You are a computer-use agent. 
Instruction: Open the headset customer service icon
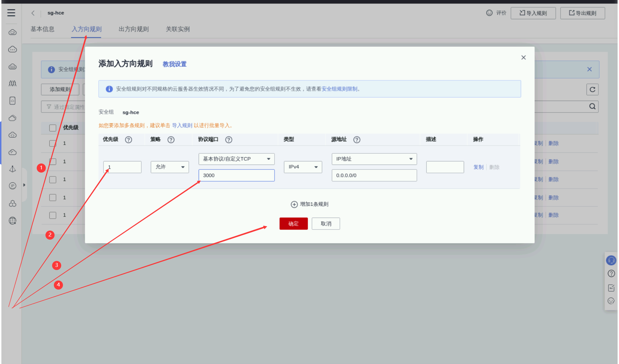coord(611,261)
